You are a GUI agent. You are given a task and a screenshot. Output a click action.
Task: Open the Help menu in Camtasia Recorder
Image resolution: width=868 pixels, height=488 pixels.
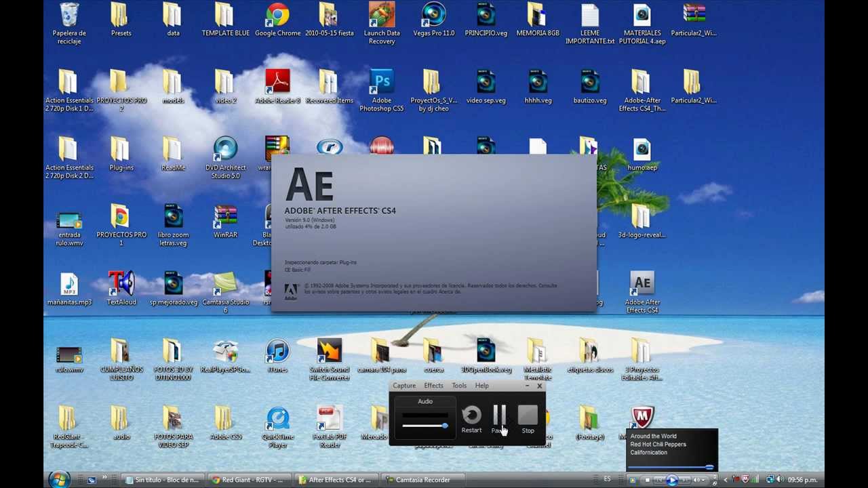click(x=481, y=386)
